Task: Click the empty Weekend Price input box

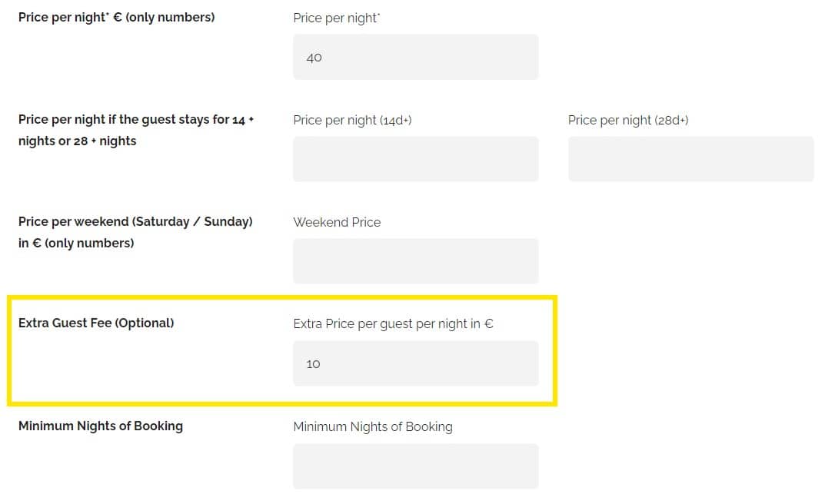Action: (x=415, y=261)
